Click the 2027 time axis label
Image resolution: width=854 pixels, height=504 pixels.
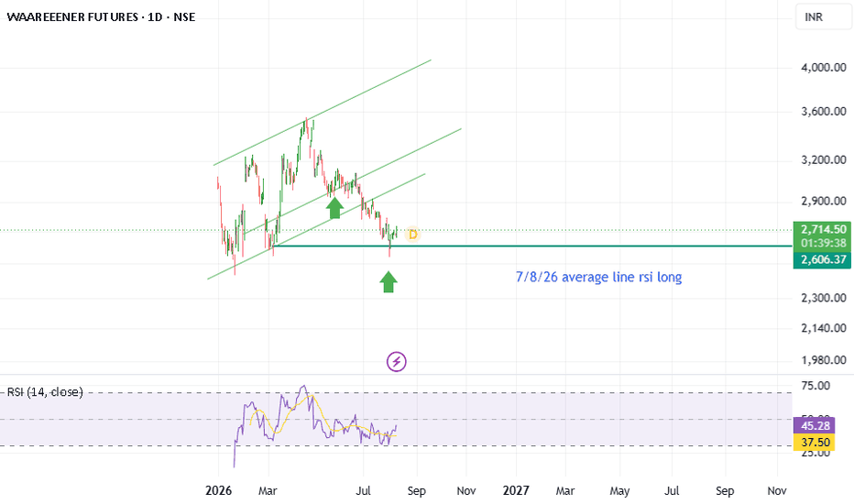[x=516, y=491]
